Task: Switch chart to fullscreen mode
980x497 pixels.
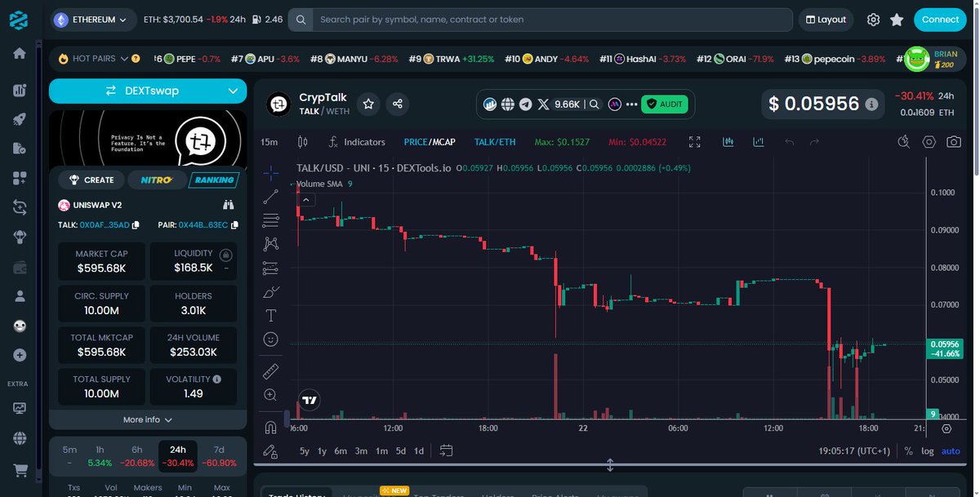Action: pyautogui.click(x=695, y=142)
